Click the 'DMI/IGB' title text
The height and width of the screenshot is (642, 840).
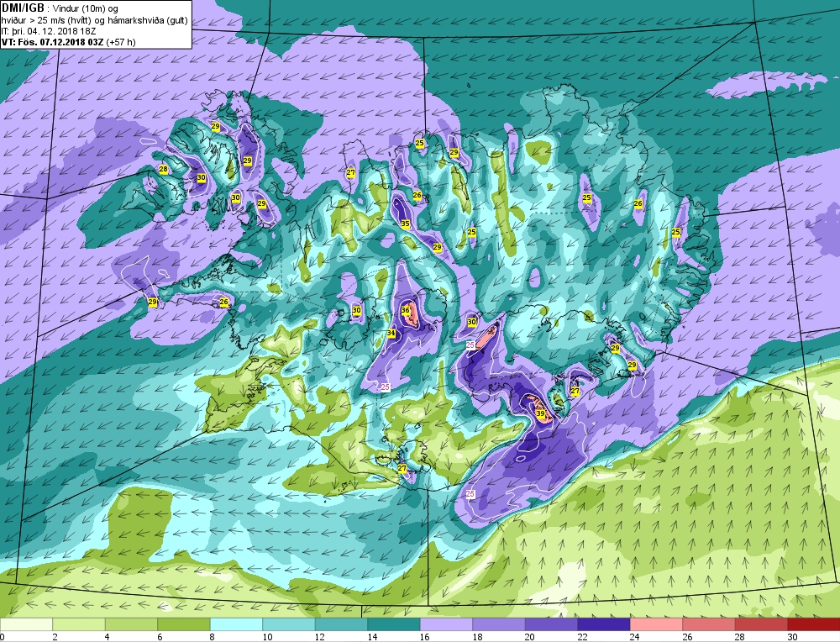coord(24,8)
